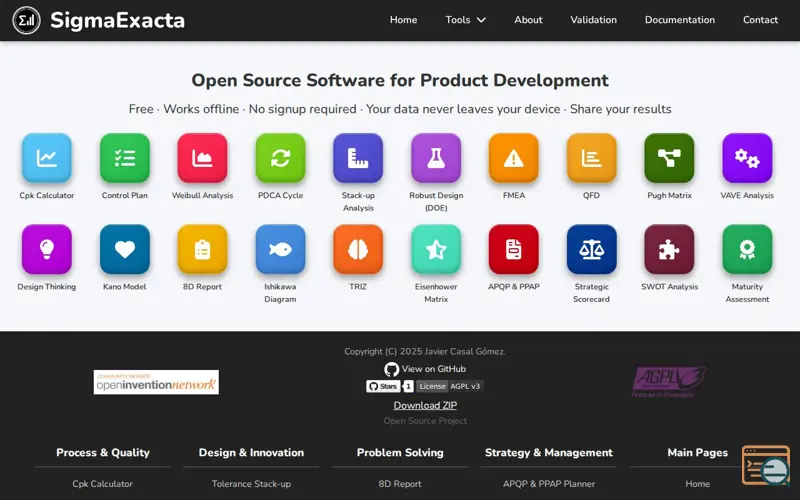Click the GitHub octocat icon in footer

391,369
